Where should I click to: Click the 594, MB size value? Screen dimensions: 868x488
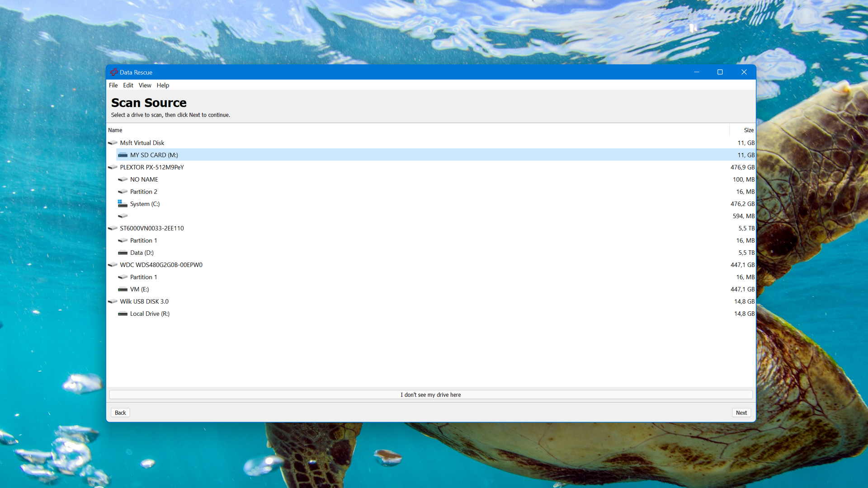pos(744,216)
